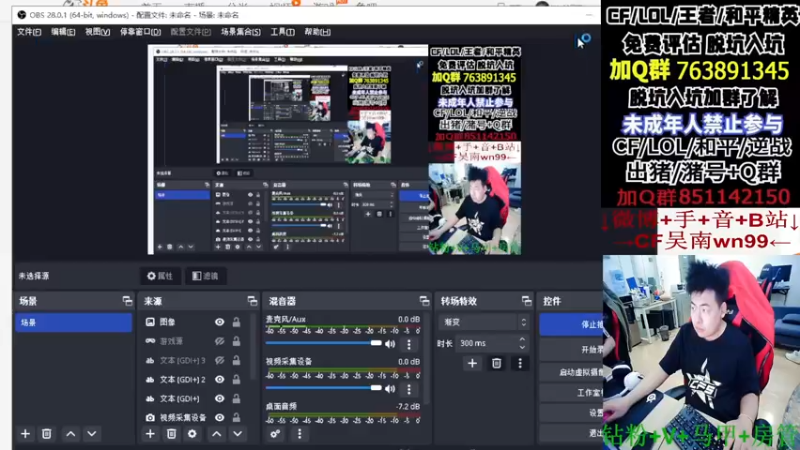Click the OBS logo in title bar
Viewport: 800px width, 450px height.
click(x=21, y=15)
